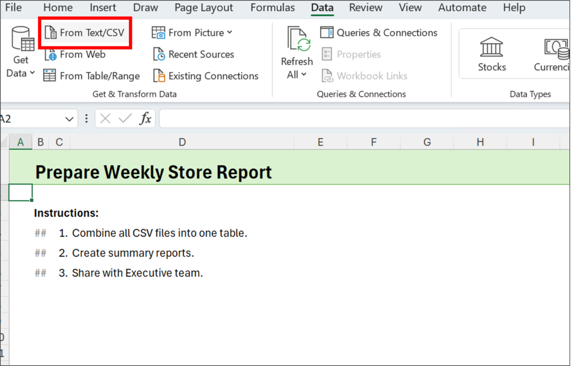Click the Insert Function fx icon

145,118
